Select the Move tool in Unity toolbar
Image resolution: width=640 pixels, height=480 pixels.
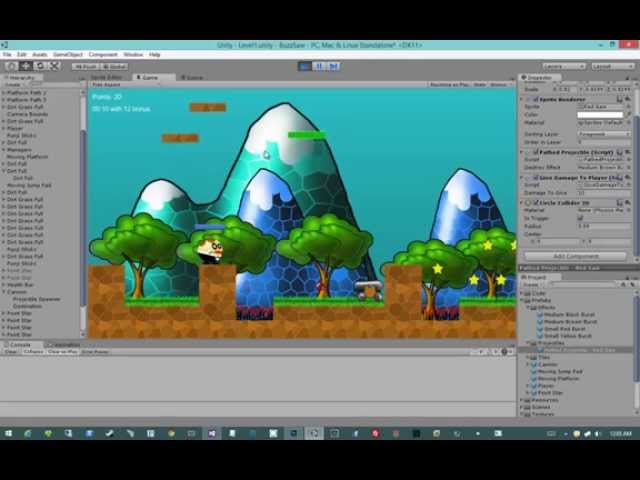(x=26, y=66)
